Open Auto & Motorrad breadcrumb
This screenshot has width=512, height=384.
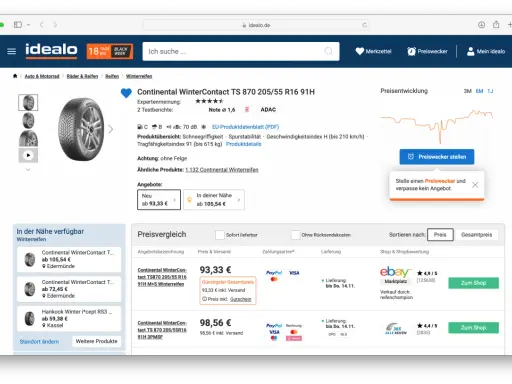click(x=42, y=76)
